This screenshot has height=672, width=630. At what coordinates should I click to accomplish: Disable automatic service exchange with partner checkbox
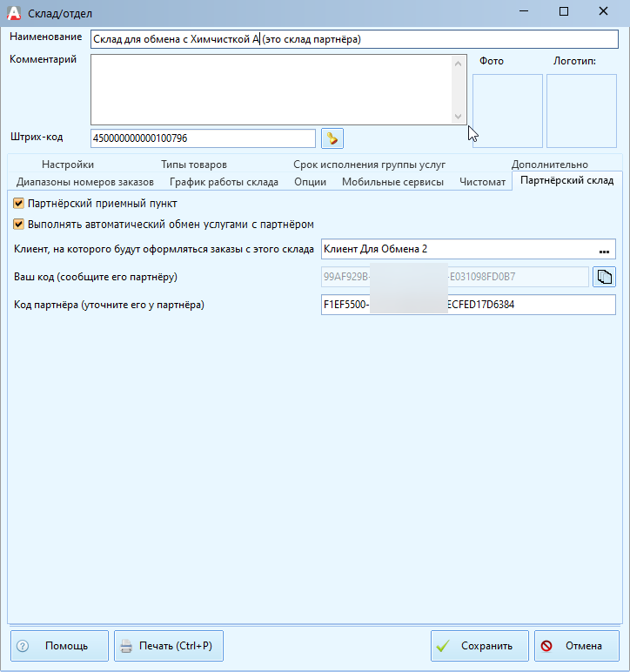coord(19,224)
